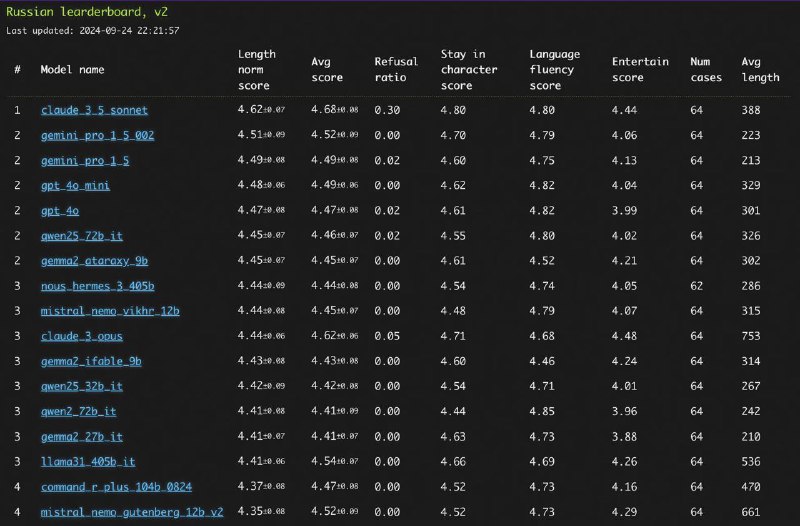Open the gemma2_ataraxy_9b model link
The width and height of the screenshot is (800, 526).
coord(94,261)
